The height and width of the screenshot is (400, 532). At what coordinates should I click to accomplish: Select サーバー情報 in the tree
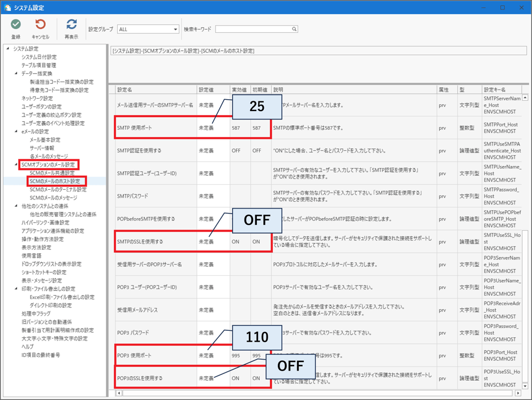pyautogui.click(x=42, y=148)
